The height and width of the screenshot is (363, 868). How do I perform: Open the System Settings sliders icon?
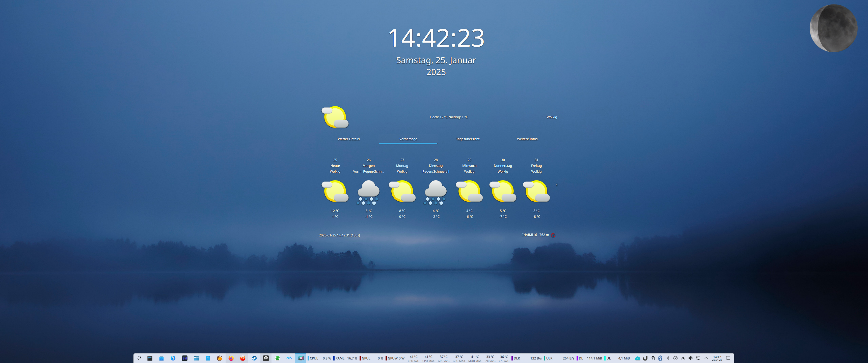pyautogui.click(x=150, y=358)
